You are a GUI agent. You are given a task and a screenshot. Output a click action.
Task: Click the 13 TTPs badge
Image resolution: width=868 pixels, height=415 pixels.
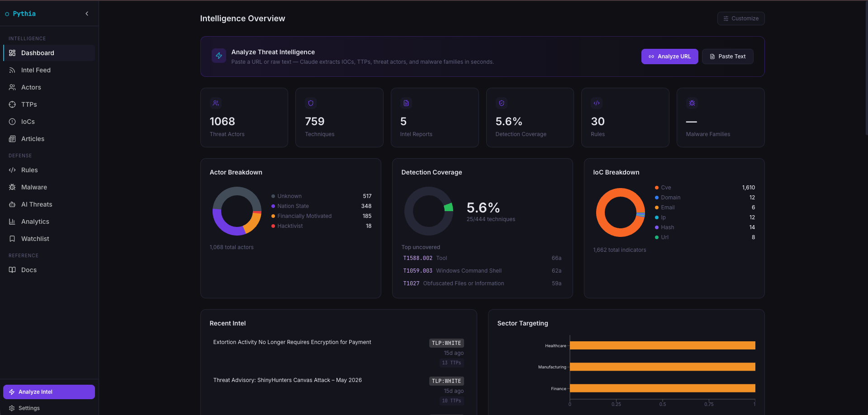click(452, 363)
